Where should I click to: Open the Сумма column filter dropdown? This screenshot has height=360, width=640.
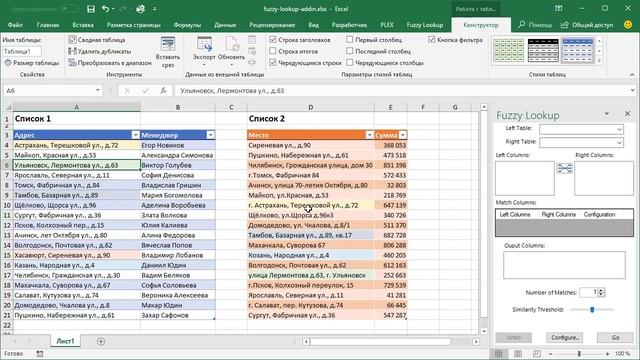click(403, 135)
